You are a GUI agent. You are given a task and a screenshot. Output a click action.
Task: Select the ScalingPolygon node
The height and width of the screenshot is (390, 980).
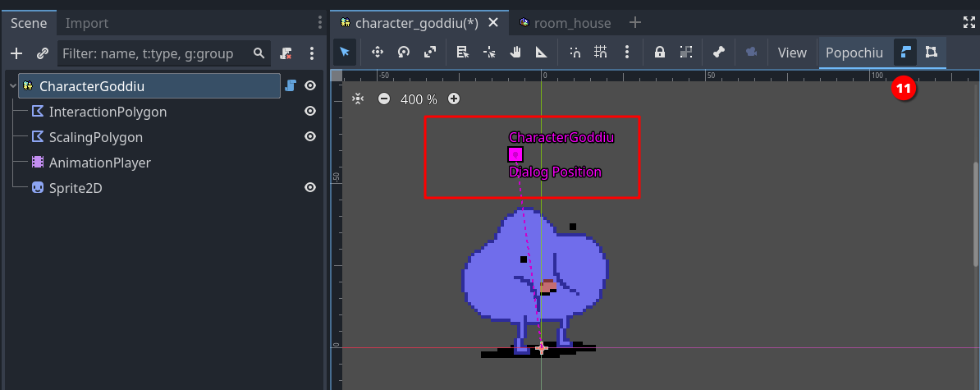pyautogui.click(x=96, y=137)
